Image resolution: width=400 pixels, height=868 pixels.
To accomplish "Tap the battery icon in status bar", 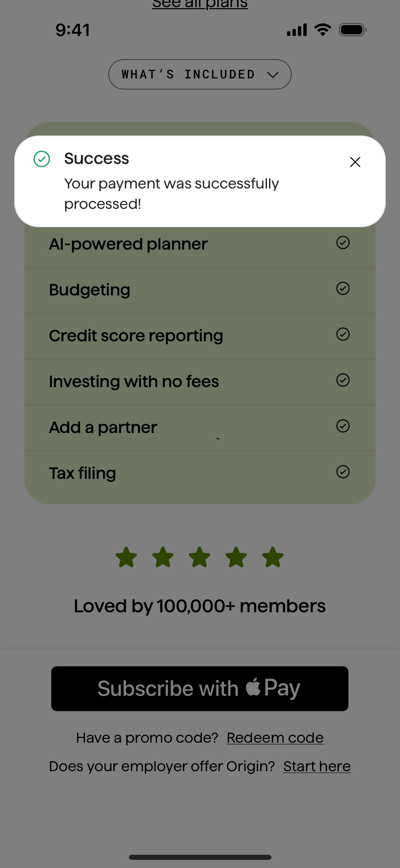I will point(353,30).
